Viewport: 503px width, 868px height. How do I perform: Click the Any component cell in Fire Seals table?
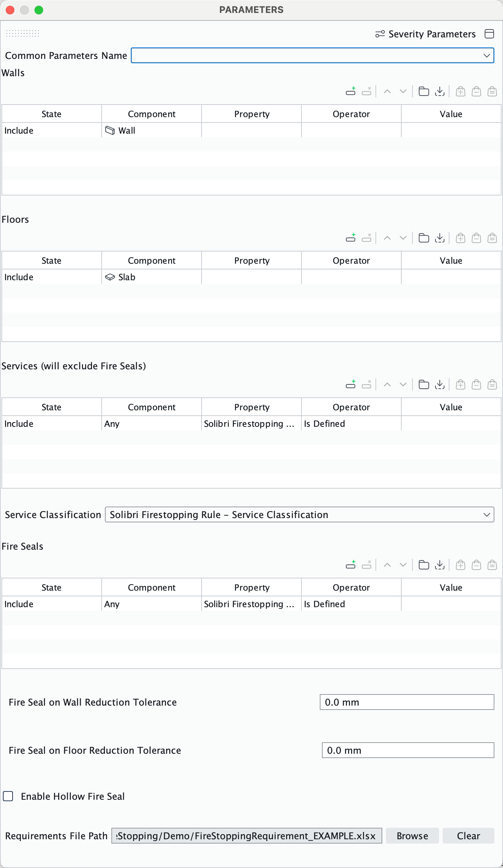click(x=152, y=604)
